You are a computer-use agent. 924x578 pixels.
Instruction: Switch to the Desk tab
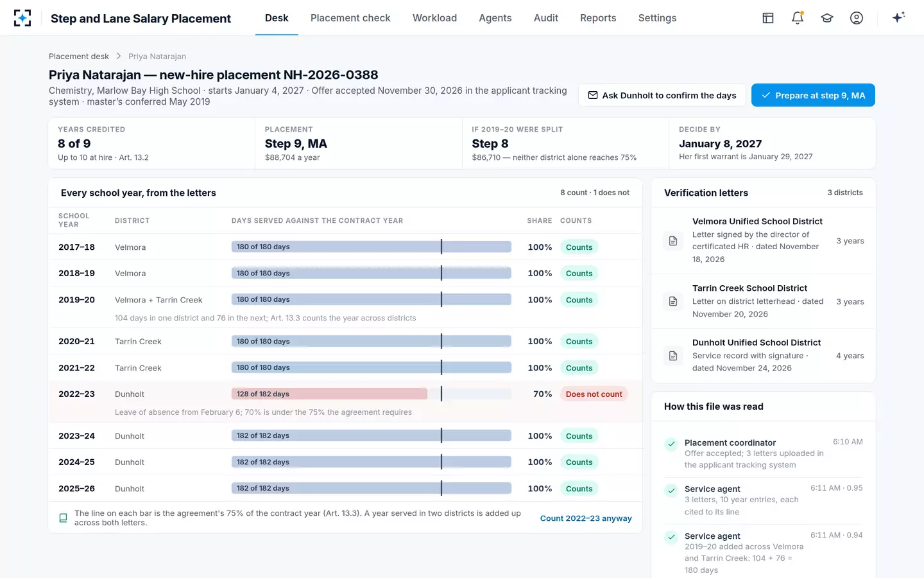click(x=277, y=18)
